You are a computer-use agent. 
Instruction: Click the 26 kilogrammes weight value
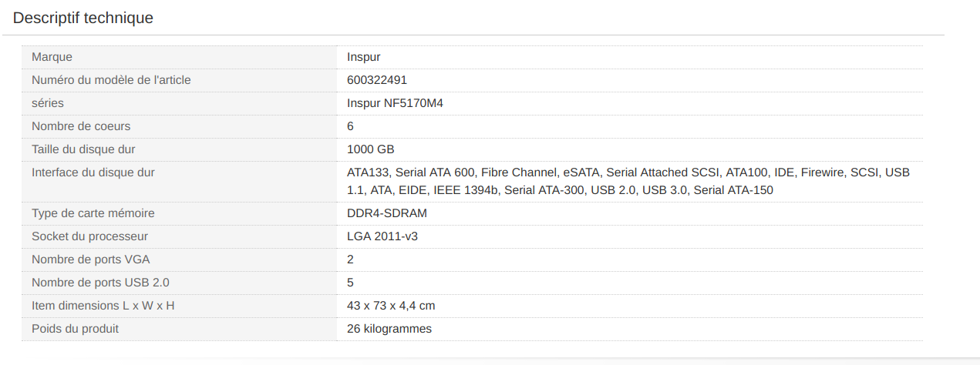click(389, 329)
